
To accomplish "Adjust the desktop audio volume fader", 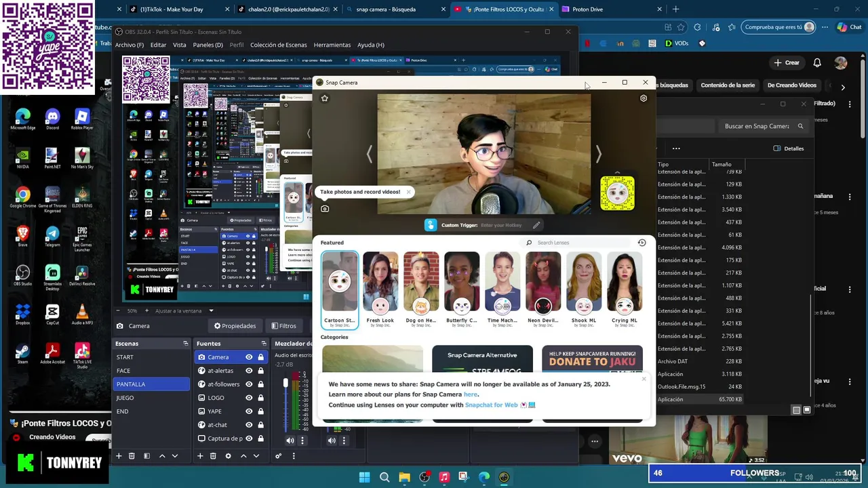I will 285,383.
